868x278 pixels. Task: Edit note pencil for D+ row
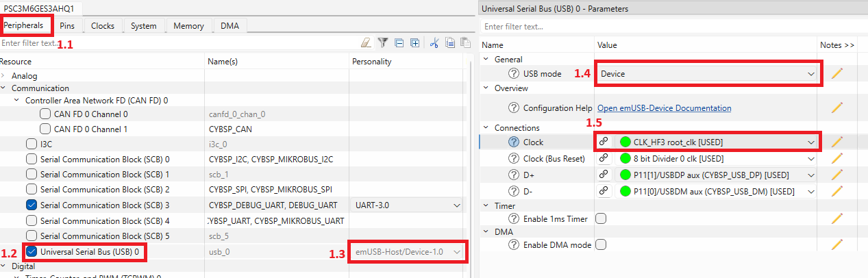point(836,175)
